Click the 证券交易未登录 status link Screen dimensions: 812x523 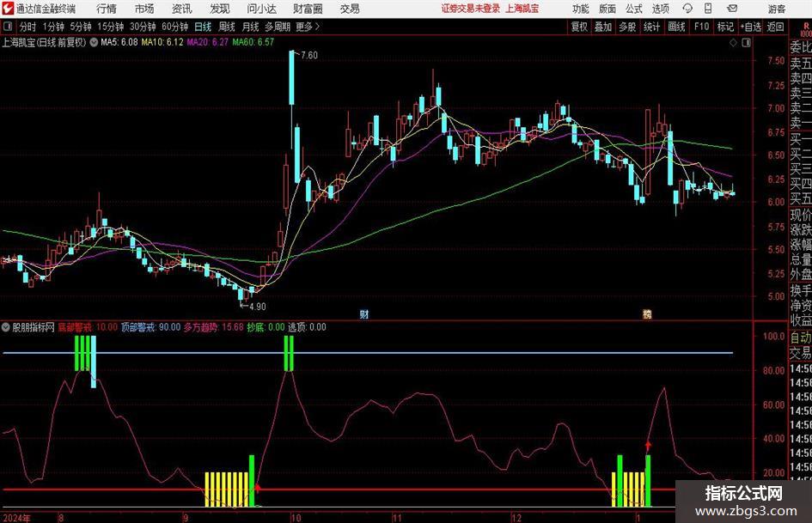click(x=471, y=9)
